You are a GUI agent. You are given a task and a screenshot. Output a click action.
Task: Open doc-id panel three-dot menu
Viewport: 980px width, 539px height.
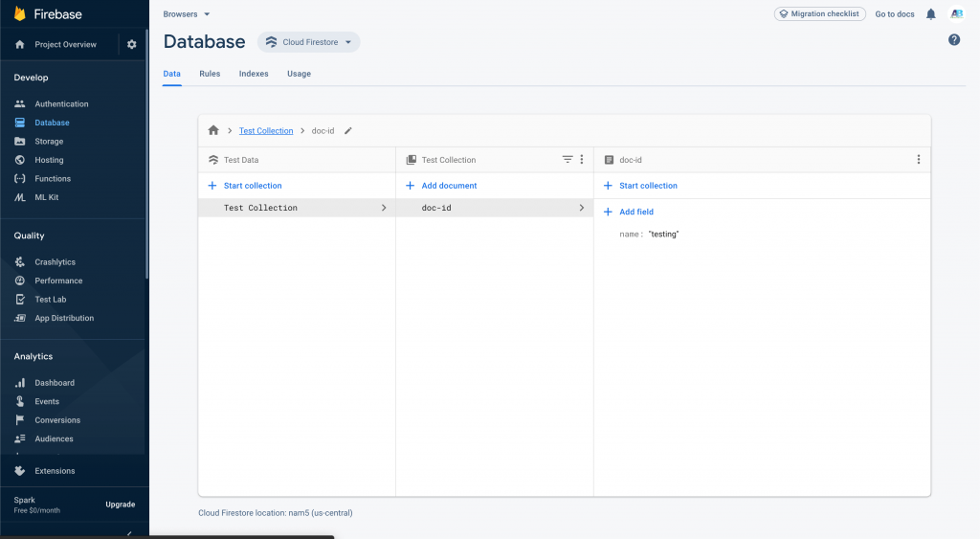click(918, 160)
